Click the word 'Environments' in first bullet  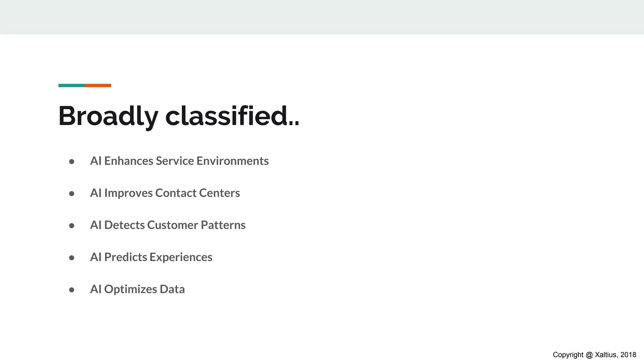[x=232, y=161]
